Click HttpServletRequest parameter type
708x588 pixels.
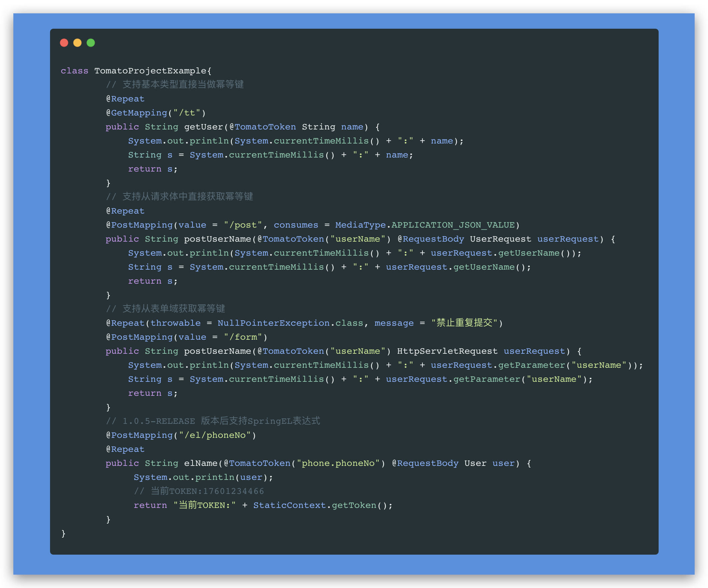(x=447, y=351)
